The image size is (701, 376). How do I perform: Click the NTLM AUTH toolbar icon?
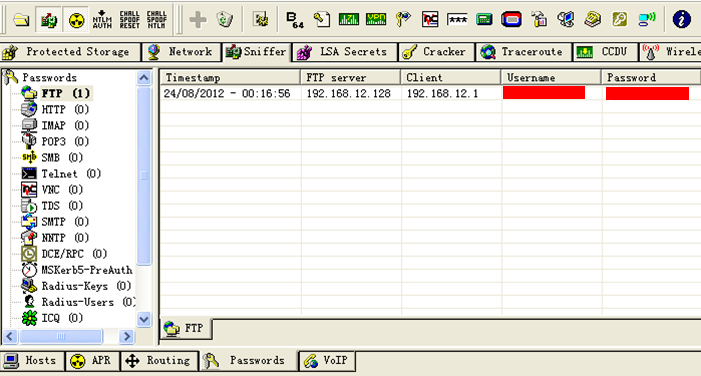tap(102, 20)
